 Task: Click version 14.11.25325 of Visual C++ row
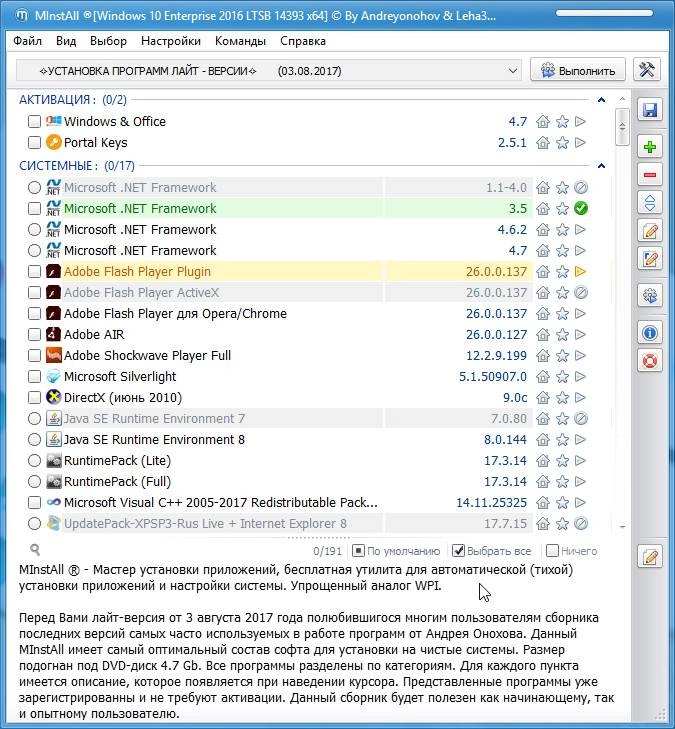(x=491, y=503)
